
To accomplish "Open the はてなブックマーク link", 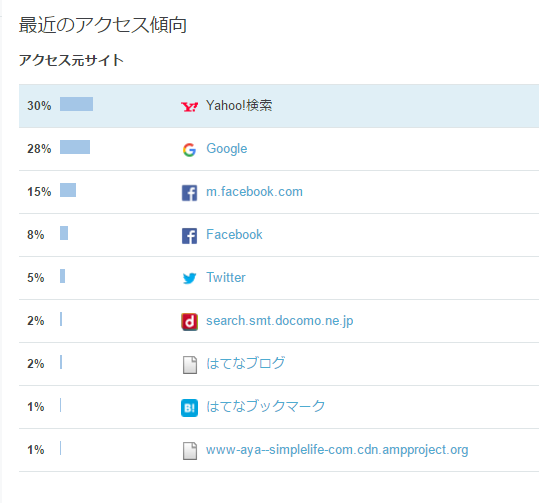I will coord(266,406).
